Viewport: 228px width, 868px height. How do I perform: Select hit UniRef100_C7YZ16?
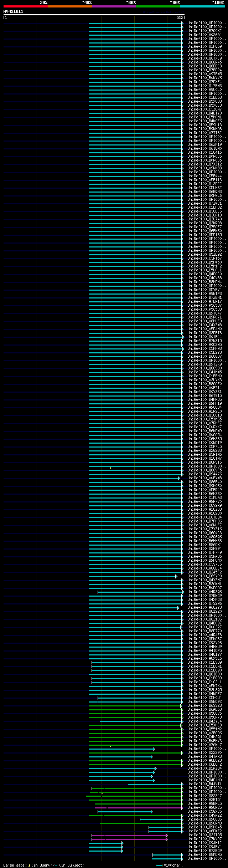click(x=204, y=529)
